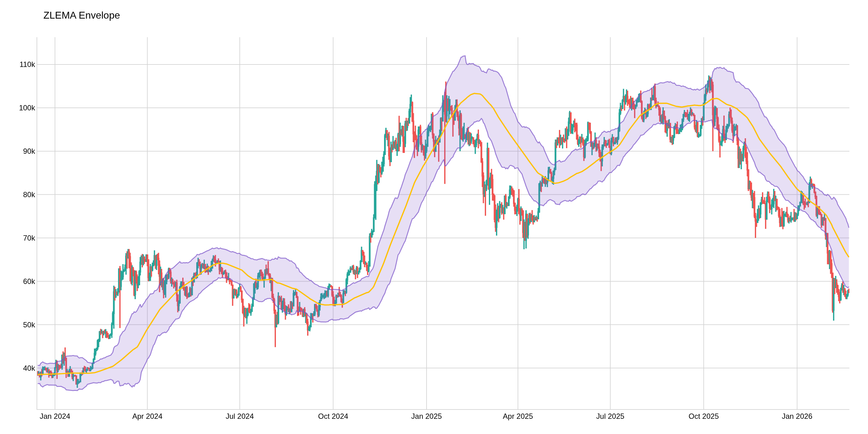Click the ZLEMA Envelope chart title
The image size is (868, 434).
pos(82,15)
